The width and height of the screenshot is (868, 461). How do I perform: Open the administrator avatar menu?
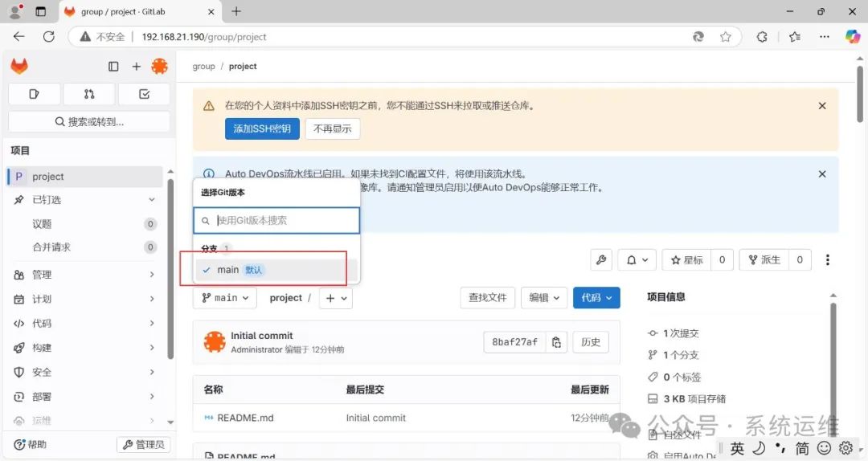pos(159,67)
